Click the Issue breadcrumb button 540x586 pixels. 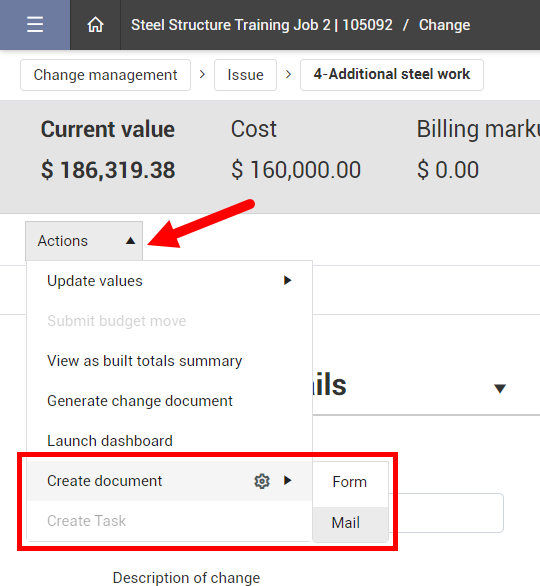point(246,75)
